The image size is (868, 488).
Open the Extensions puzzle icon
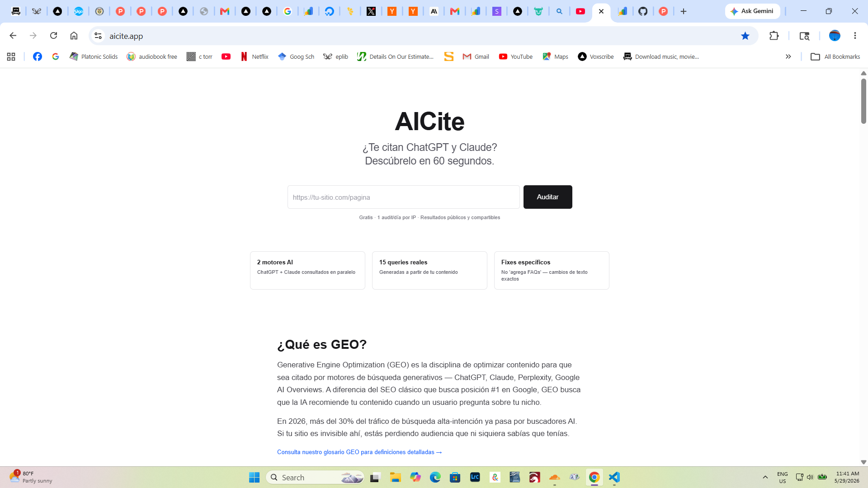[774, 36]
